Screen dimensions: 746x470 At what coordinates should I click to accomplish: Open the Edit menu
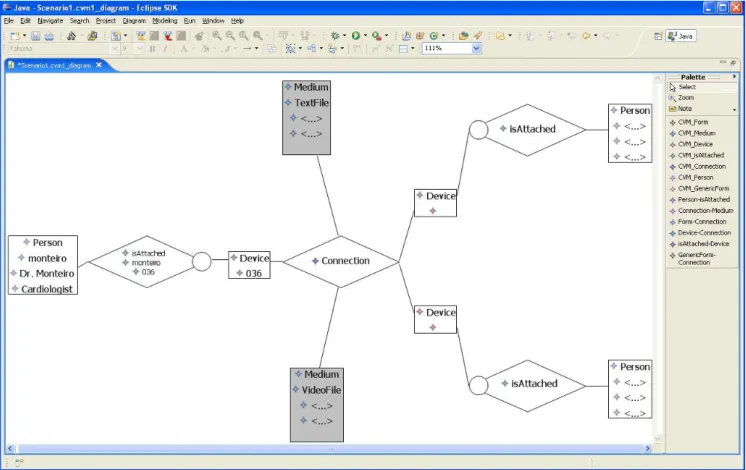(25, 21)
